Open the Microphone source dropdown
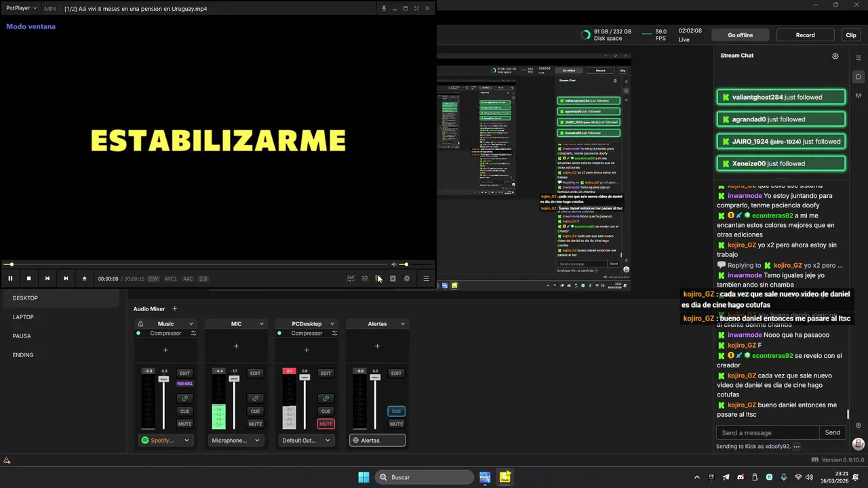This screenshot has height=488, width=868. (236, 441)
